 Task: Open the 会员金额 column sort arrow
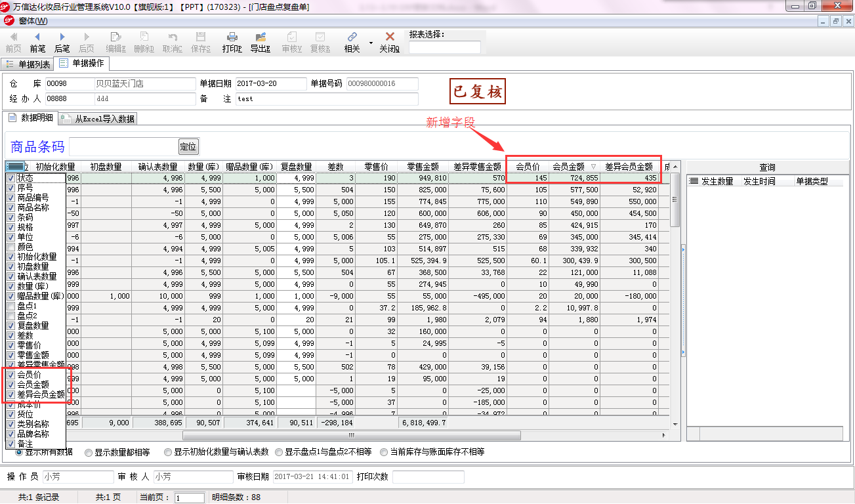[x=593, y=167]
